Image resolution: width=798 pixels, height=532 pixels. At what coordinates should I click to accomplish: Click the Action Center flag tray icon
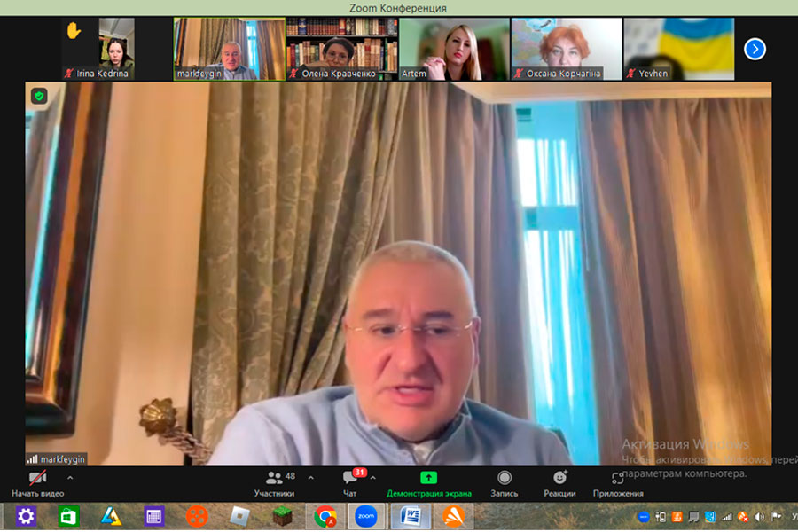click(x=776, y=517)
